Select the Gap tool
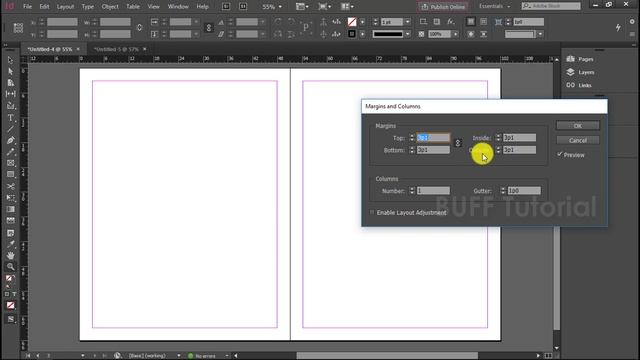The width and height of the screenshot is (640, 360). pos(10,94)
